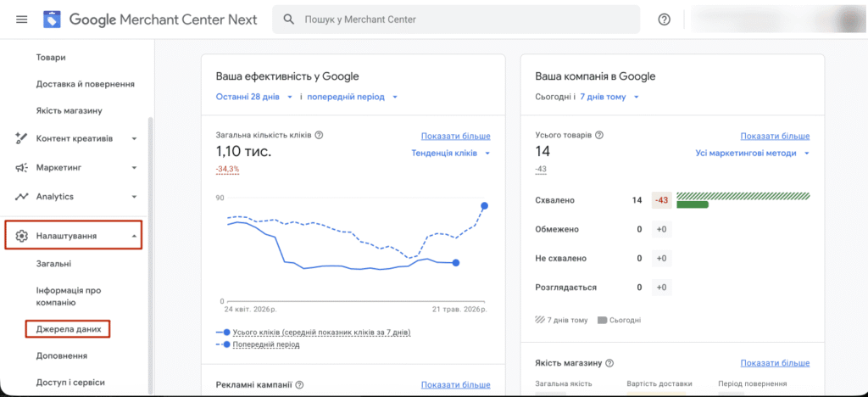Click the sidebar vertical scrollbar
Screen dimensions: 868x397
[151, 254]
